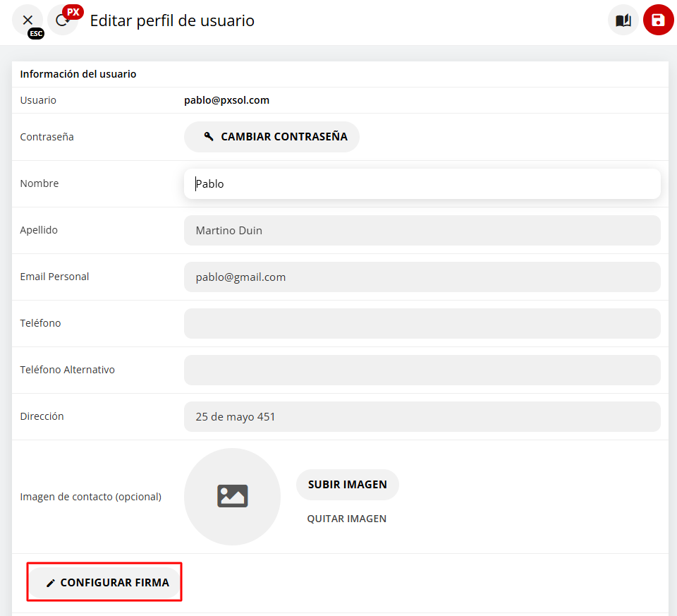The width and height of the screenshot is (677, 616).
Task: Open the help manual book icon
Action: click(x=623, y=20)
